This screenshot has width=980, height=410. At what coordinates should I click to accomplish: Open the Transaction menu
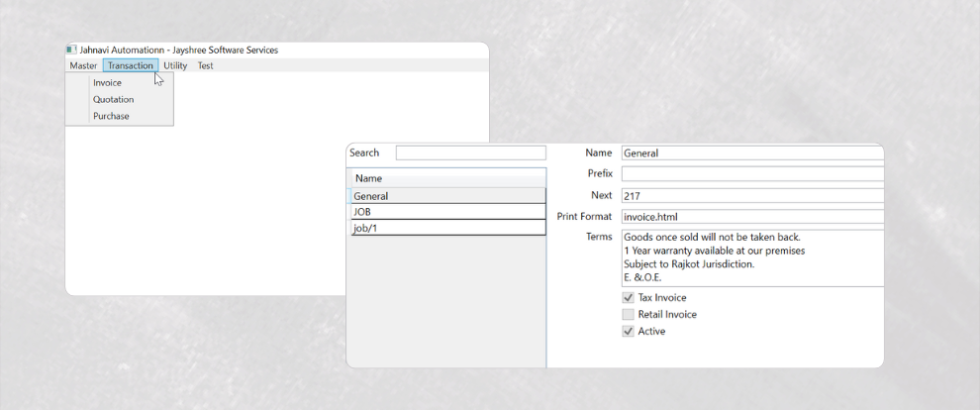(x=131, y=65)
